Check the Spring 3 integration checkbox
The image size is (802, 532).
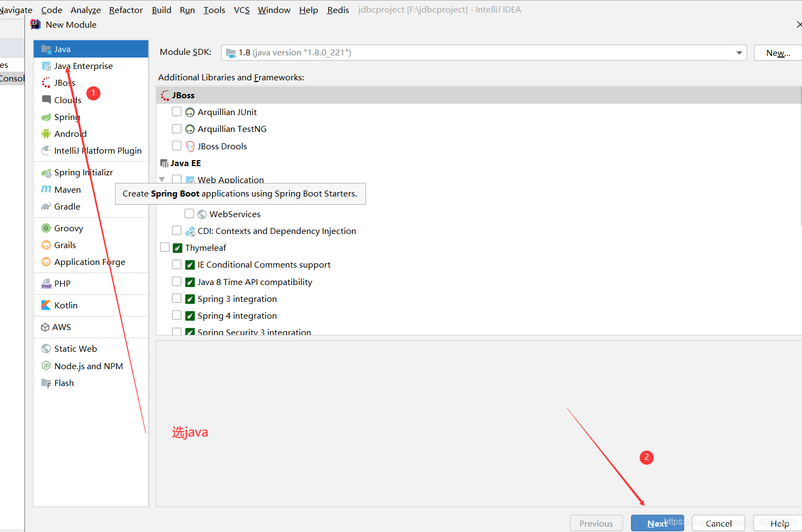click(176, 298)
